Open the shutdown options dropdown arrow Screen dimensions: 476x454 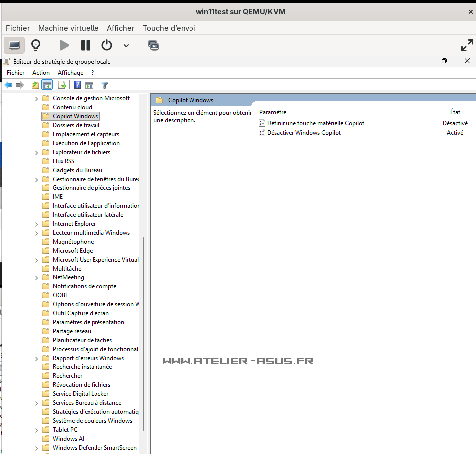(x=126, y=46)
